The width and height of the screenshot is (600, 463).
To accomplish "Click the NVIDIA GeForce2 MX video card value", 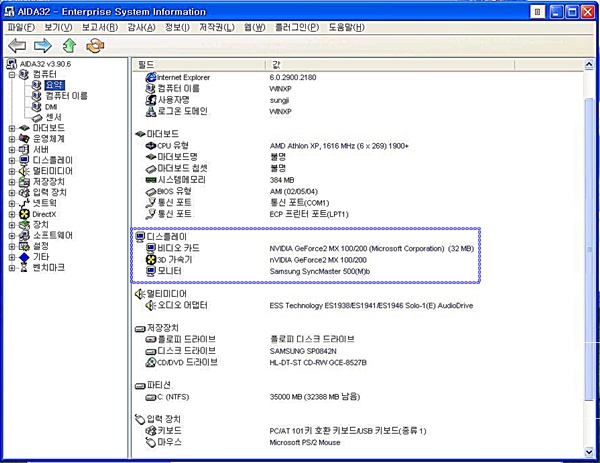I will point(372,249).
